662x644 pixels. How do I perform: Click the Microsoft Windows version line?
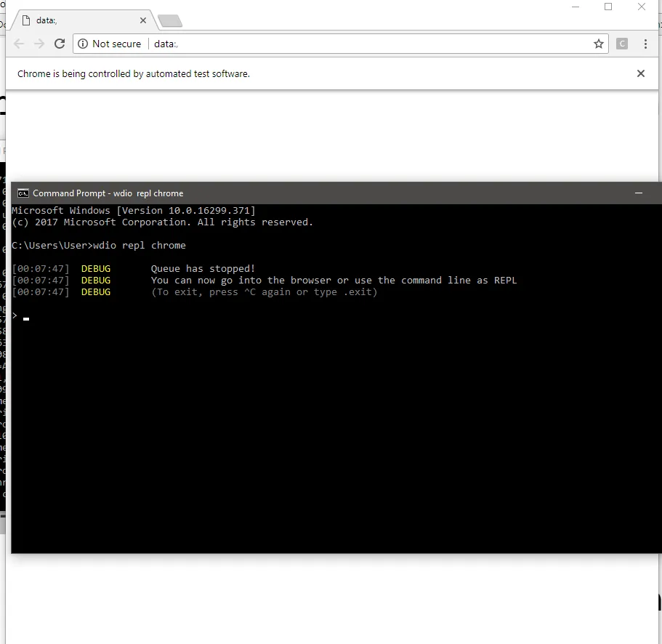tap(134, 210)
